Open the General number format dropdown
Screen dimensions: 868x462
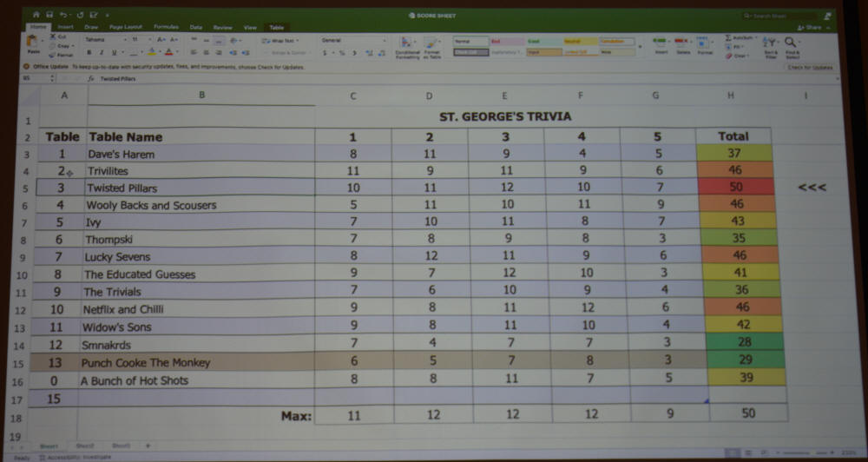(352, 40)
